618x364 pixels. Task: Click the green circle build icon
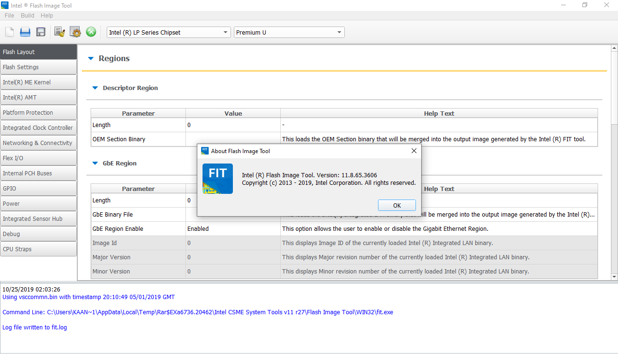pyautogui.click(x=91, y=32)
